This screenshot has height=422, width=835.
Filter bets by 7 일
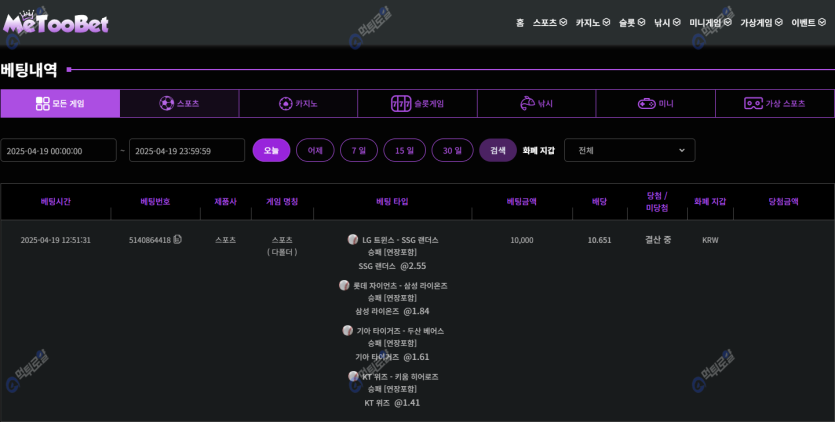(358, 150)
